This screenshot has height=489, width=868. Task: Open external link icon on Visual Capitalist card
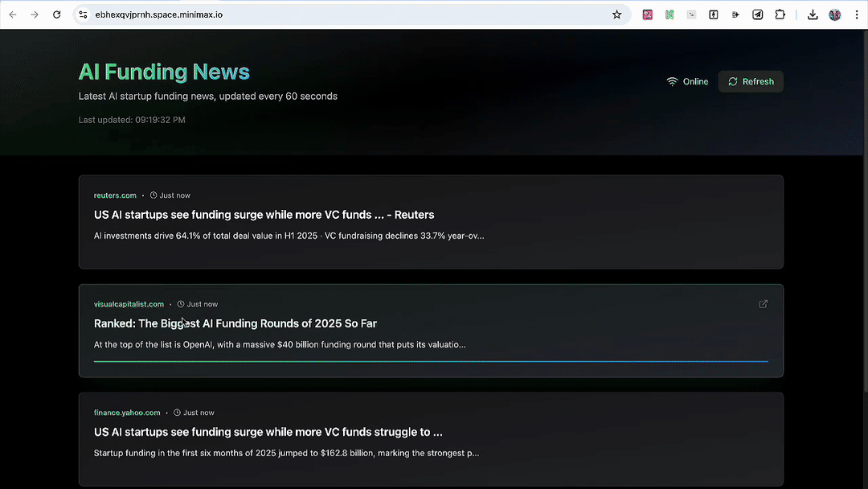764,304
